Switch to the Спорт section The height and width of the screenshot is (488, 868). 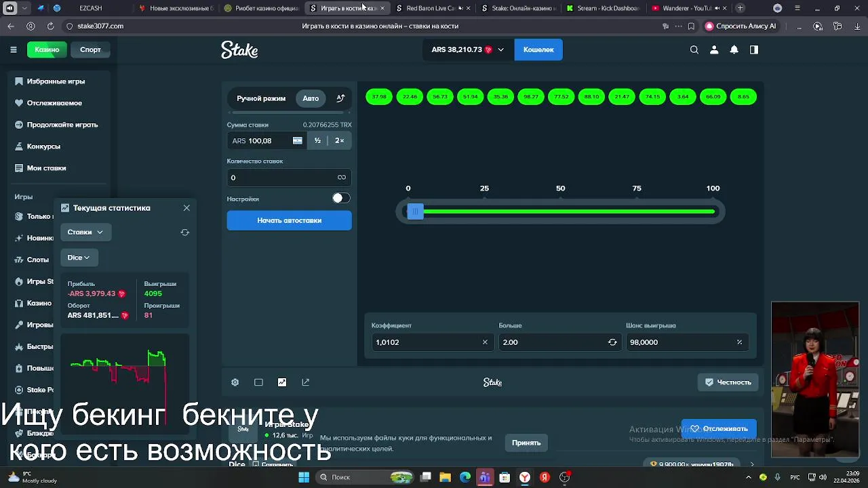[x=90, y=49]
